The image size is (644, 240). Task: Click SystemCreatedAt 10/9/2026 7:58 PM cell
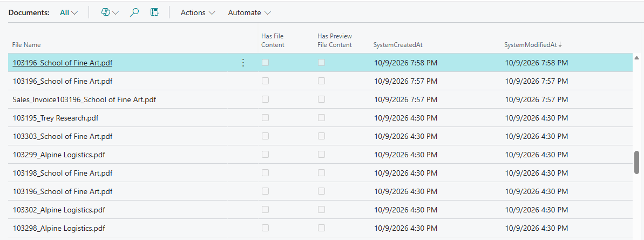pyautogui.click(x=406, y=63)
